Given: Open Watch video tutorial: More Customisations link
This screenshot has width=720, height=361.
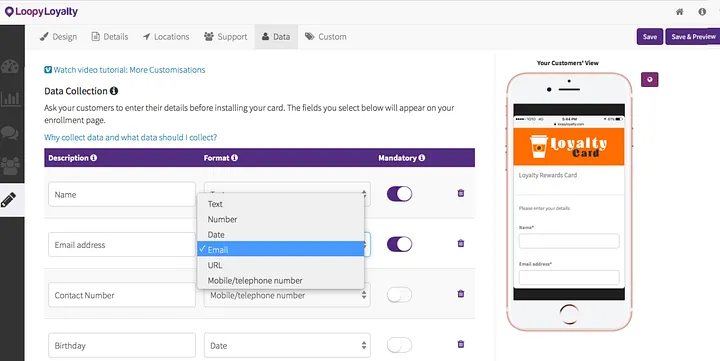Looking at the screenshot, I should [x=129, y=70].
